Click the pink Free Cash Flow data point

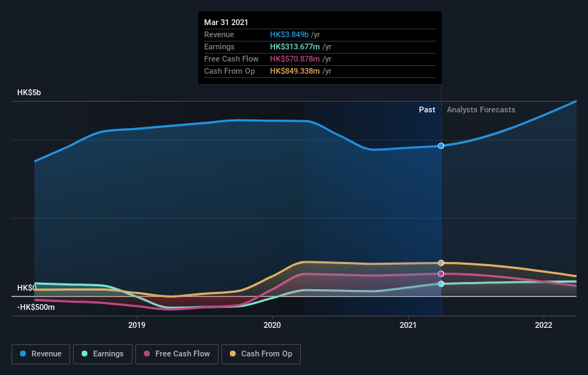click(x=441, y=274)
